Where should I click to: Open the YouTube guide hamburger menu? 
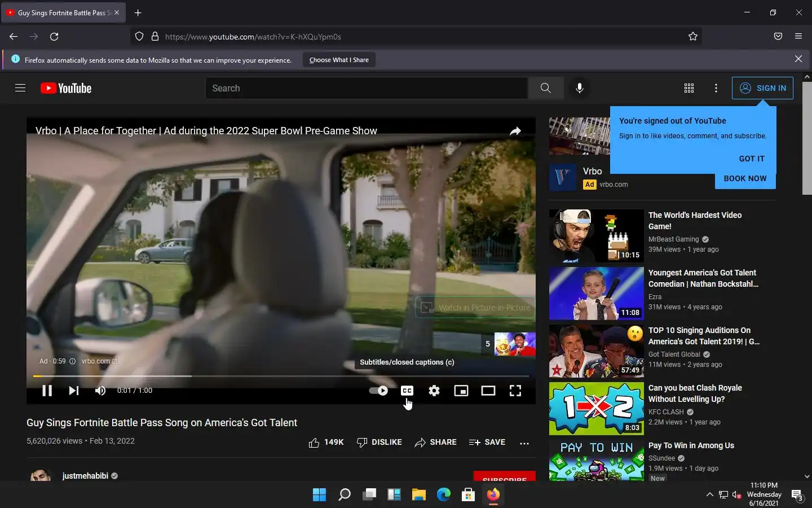click(x=20, y=88)
